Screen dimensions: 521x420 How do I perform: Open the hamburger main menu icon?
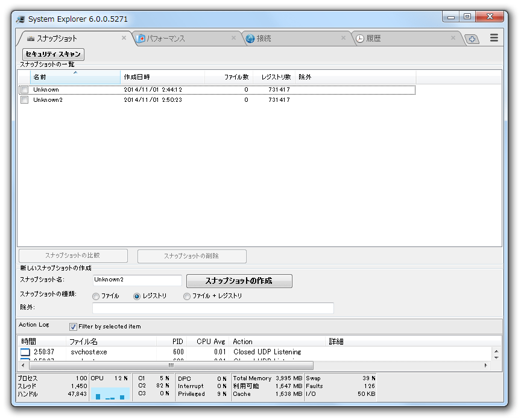pyautogui.click(x=494, y=38)
